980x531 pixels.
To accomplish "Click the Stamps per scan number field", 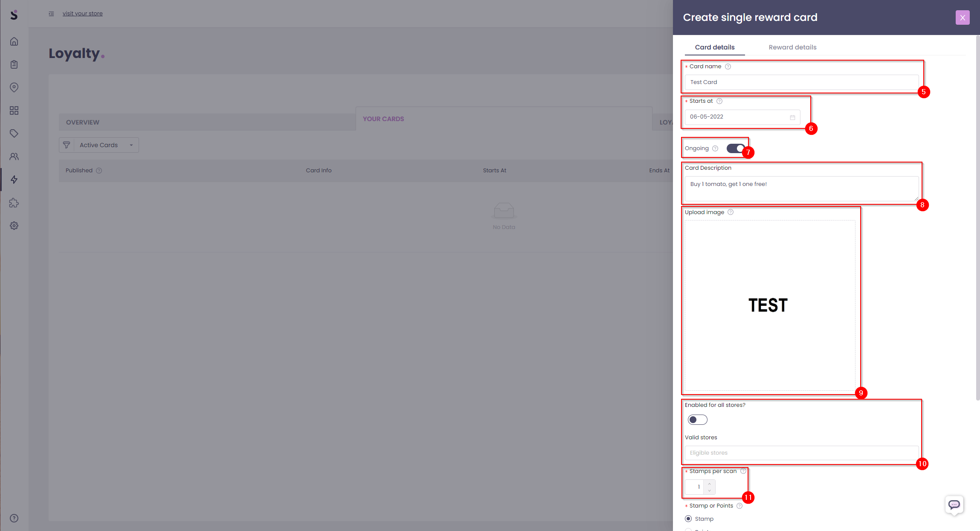I will pyautogui.click(x=694, y=487).
